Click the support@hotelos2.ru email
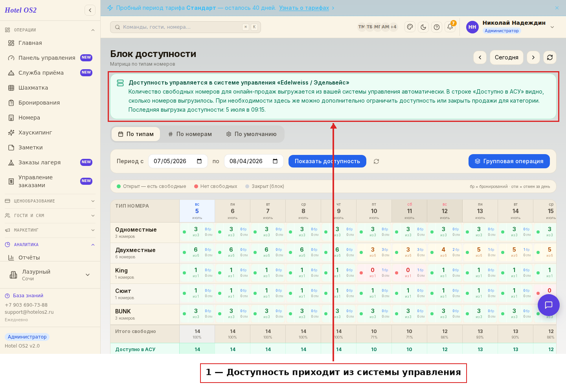The height and width of the screenshot is (392, 566). pyautogui.click(x=29, y=312)
